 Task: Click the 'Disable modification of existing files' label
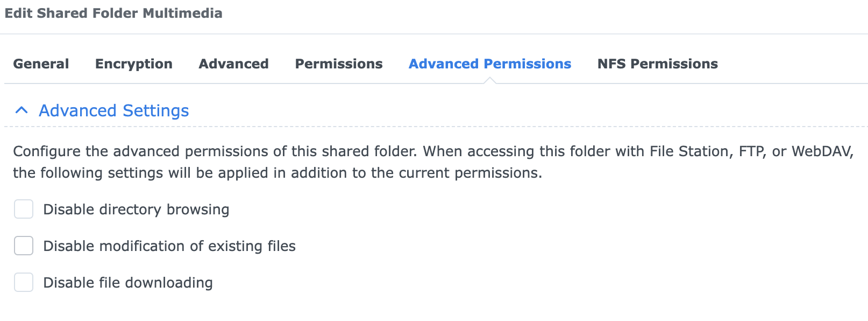point(169,246)
